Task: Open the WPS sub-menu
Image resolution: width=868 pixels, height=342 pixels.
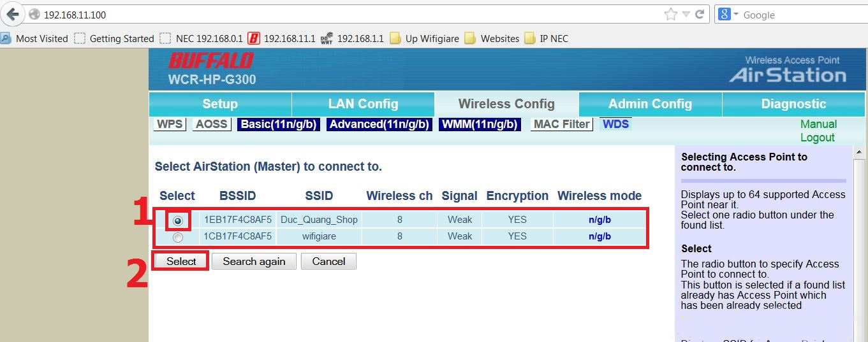Action: pos(170,124)
